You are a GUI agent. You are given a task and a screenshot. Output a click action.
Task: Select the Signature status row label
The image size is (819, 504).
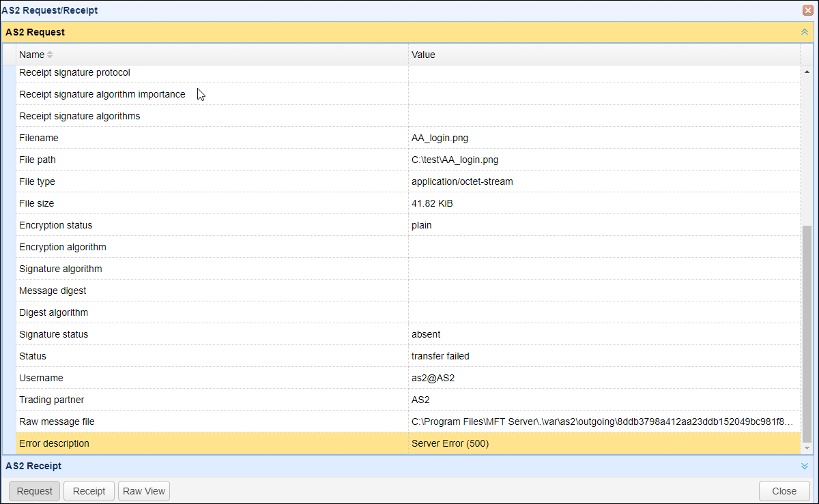[x=54, y=334]
